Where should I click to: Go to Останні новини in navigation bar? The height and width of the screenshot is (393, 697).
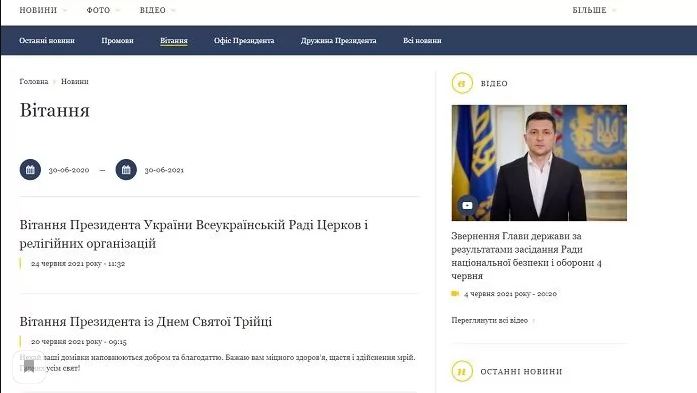click(47, 40)
